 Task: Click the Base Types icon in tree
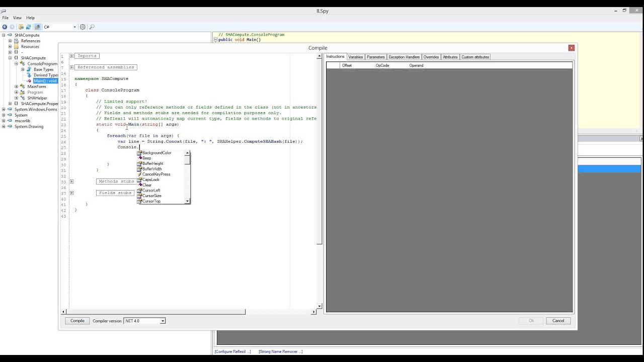29,69
